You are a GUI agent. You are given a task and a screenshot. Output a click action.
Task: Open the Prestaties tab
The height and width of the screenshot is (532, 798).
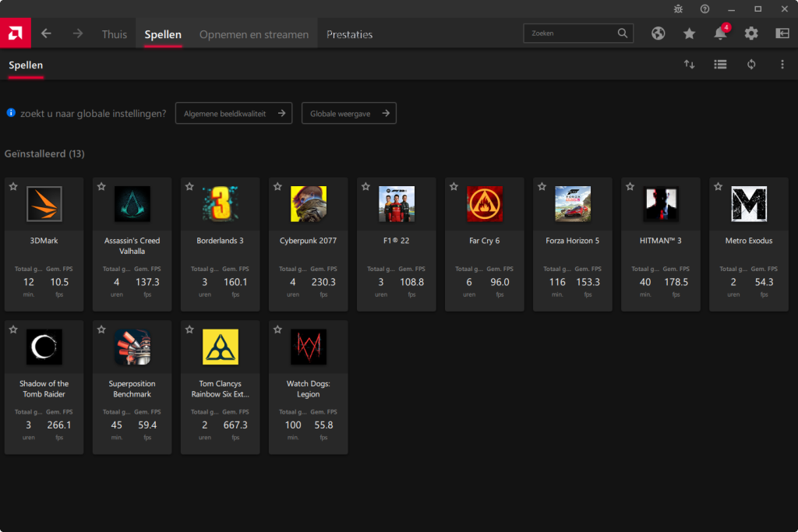click(x=349, y=34)
